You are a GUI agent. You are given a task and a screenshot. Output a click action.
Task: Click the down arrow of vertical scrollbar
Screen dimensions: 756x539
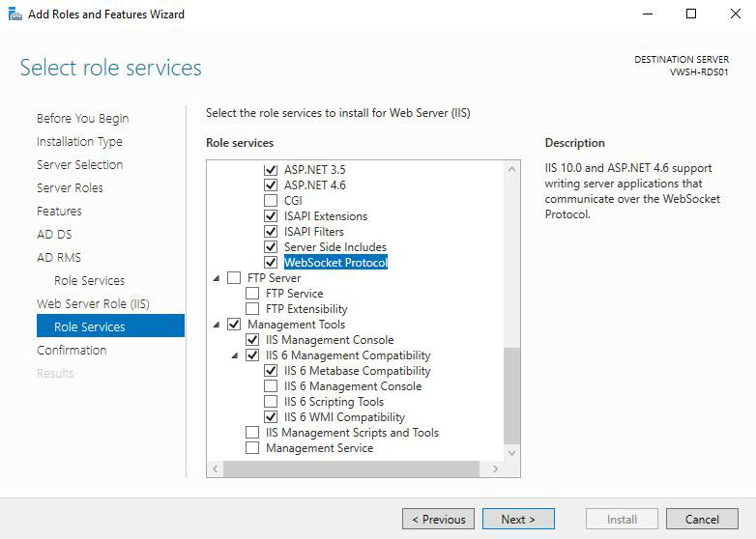tap(512, 453)
